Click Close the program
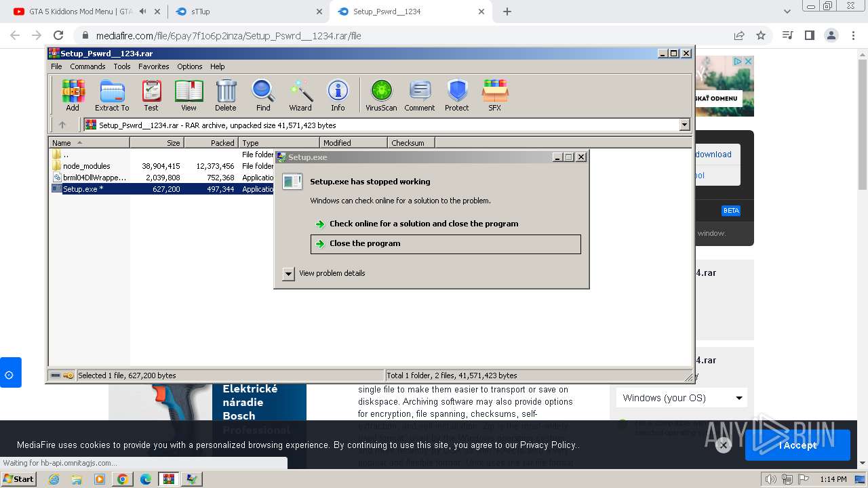 (446, 244)
